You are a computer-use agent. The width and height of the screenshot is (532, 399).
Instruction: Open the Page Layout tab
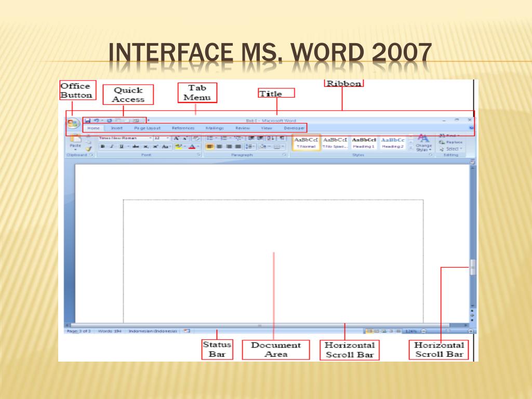pyautogui.click(x=147, y=128)
